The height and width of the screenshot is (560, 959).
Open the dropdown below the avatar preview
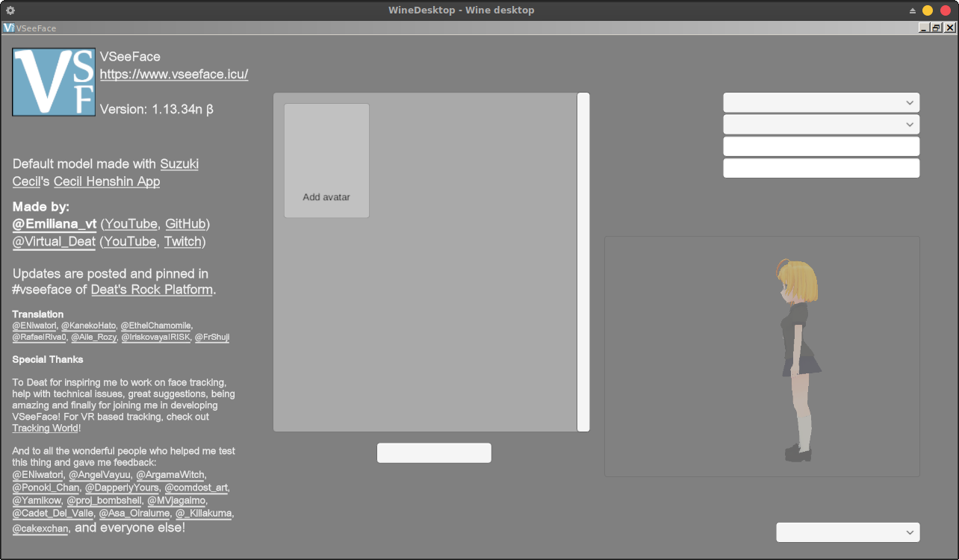click(x=848, y=532)
